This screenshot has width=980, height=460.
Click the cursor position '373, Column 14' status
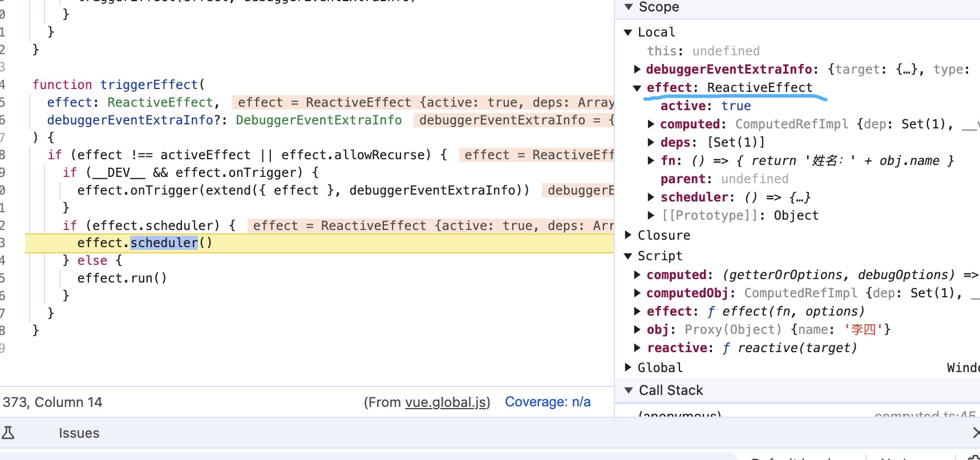[52, 402]
